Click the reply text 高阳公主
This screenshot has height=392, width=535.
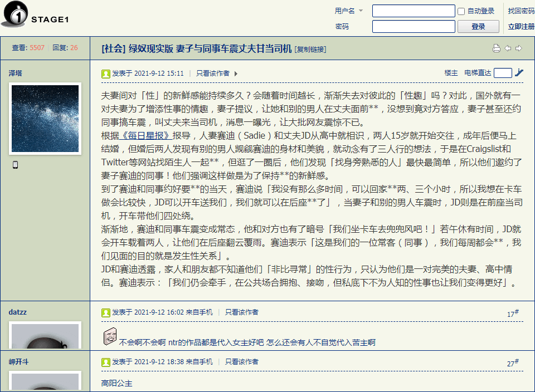click(116, 384)
